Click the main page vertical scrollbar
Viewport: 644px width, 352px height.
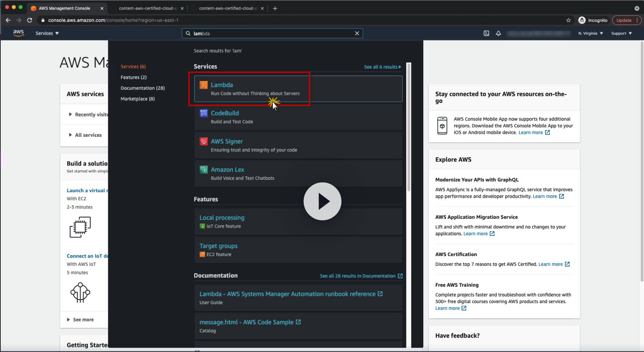pyautogui.click(x=642, y=162)
